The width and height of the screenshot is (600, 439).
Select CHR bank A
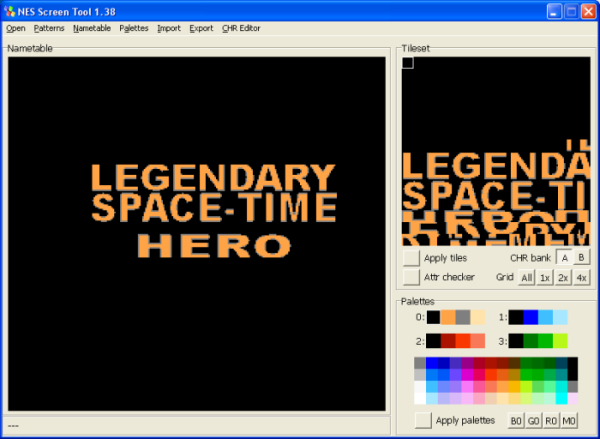pyautogui.click(x=564, y=257)
